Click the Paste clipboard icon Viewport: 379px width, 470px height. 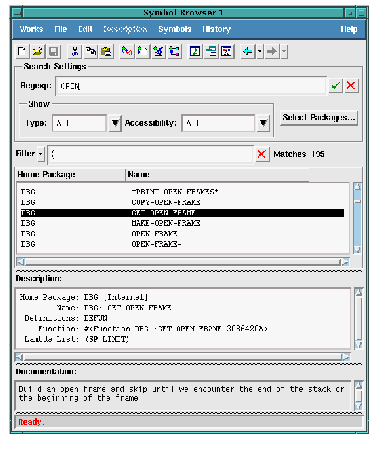(106, 52)
